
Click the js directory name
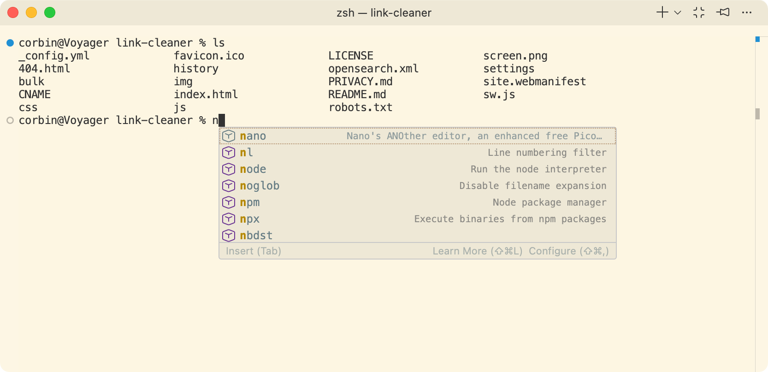180,107
